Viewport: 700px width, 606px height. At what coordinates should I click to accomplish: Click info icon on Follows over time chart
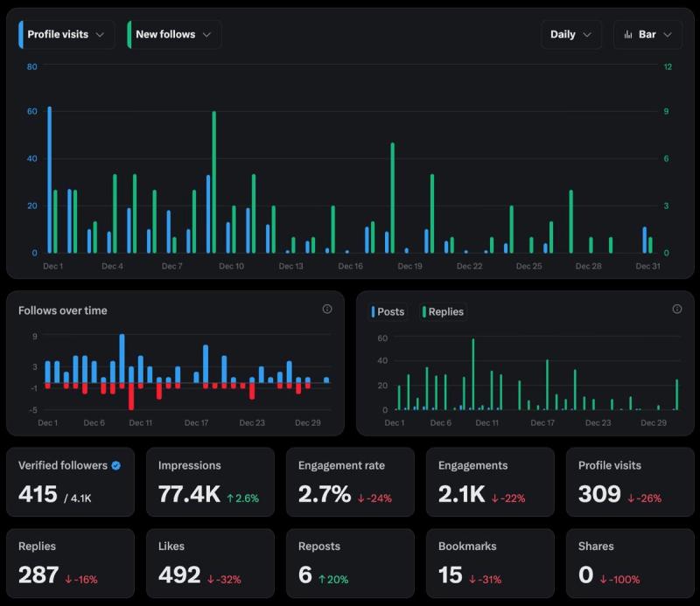[x=328, y=308]
